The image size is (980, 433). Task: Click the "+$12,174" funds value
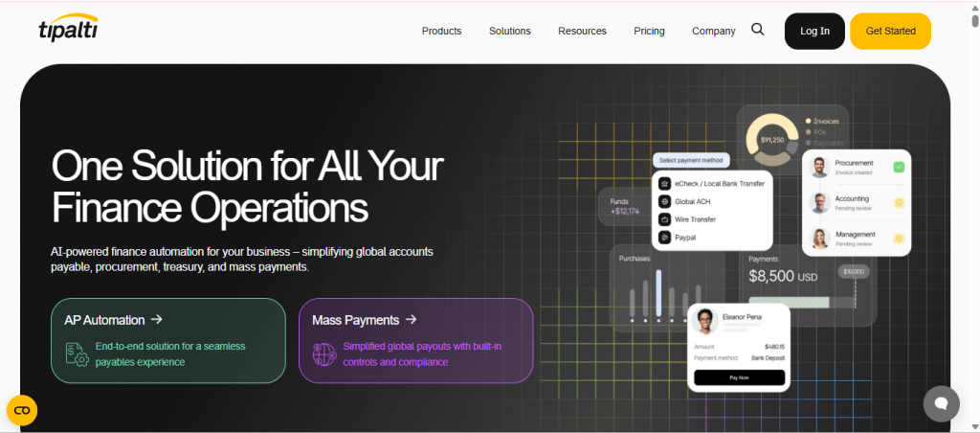(625, 212)
